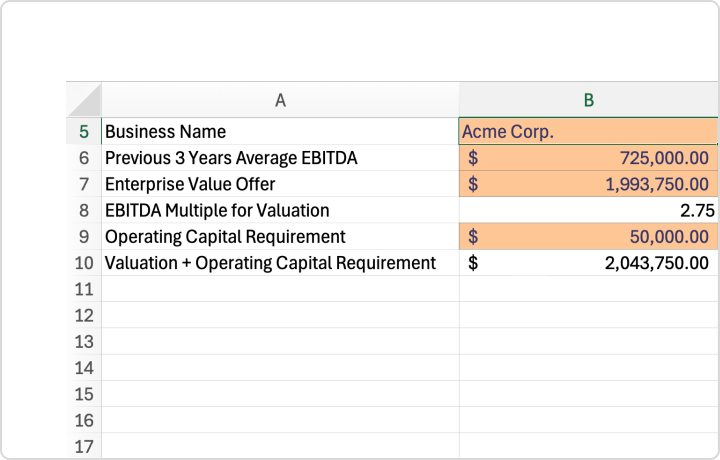
Task: Click the EBITDA Multiple for Valuation cell
Action: pos(280,210)
